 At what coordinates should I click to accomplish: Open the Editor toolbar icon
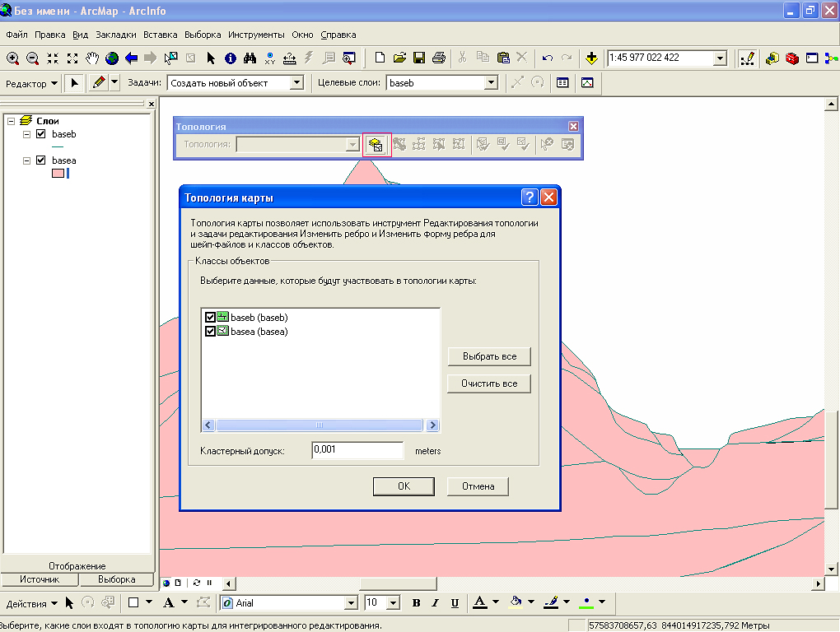[x=747, y=58]
